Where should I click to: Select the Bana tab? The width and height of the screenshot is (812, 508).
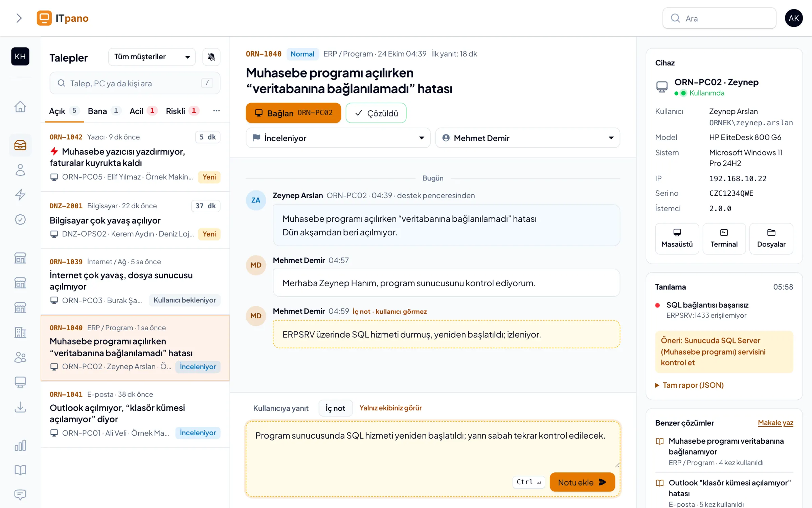point(104,111)
